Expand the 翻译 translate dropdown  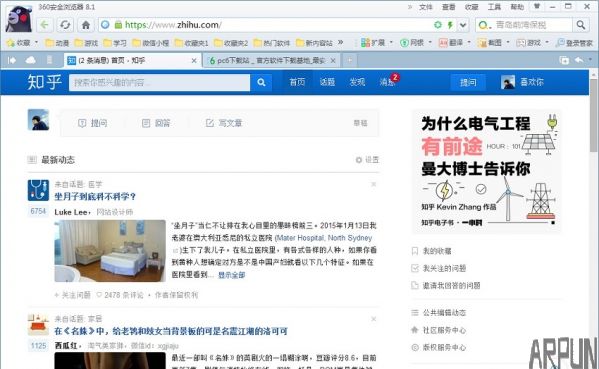tap(469, 42)
